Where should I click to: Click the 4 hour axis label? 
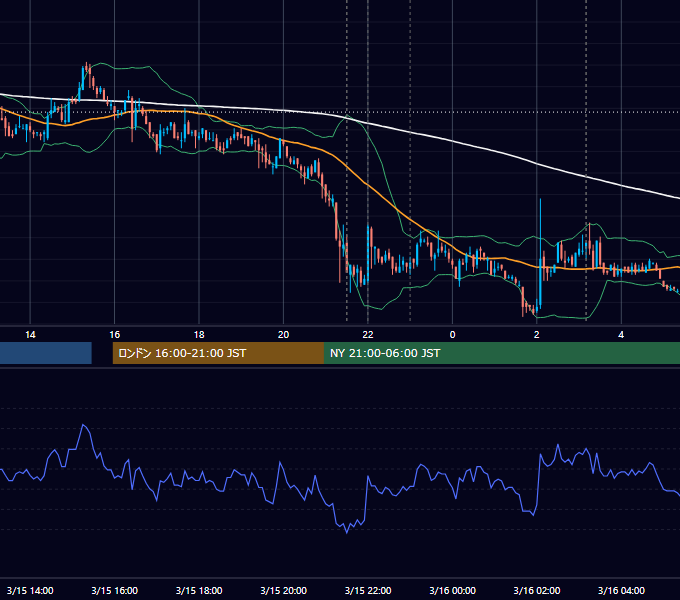[x=621, y=335]
